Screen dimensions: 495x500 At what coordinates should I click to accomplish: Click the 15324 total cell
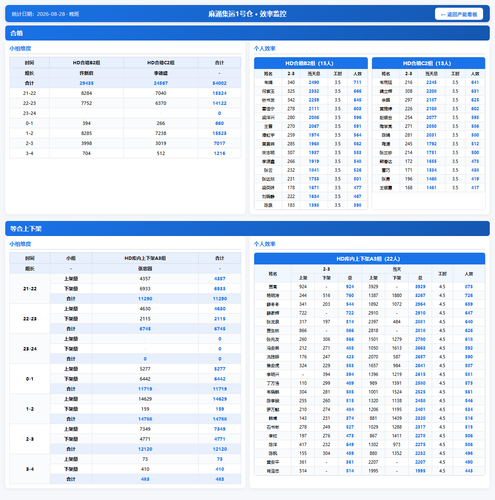click(x=219, y=93)
